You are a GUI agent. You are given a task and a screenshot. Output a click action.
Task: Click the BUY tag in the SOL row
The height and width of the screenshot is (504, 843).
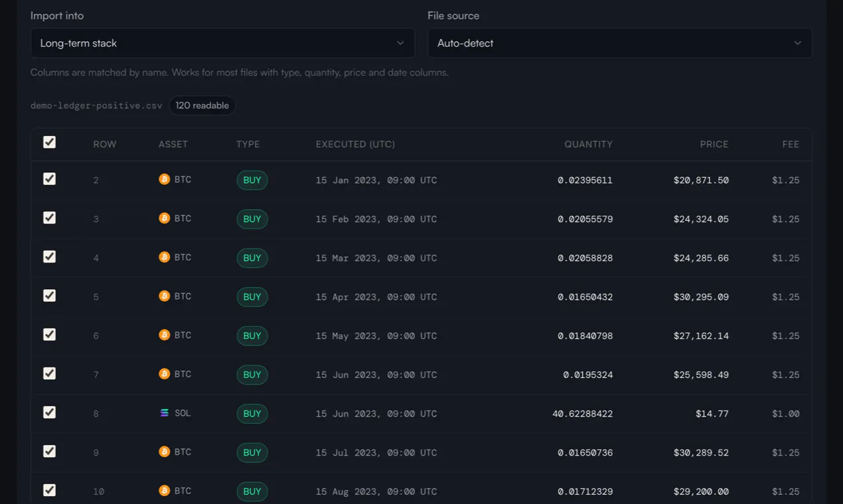[x=252, y=413]
